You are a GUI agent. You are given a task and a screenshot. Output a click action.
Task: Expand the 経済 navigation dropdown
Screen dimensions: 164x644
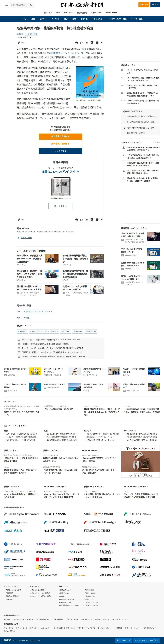67,19
